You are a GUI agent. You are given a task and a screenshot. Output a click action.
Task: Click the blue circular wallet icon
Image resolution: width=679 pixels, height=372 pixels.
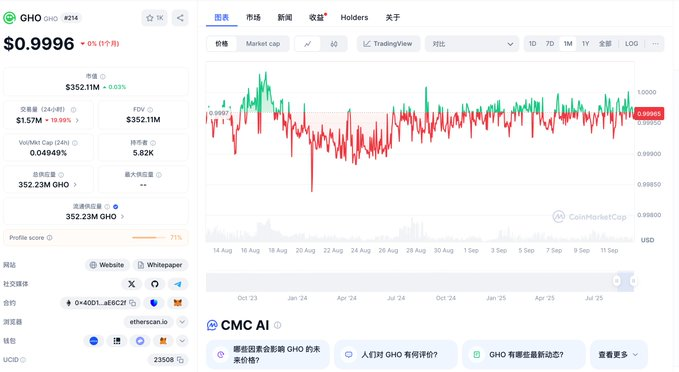[94, 341]
